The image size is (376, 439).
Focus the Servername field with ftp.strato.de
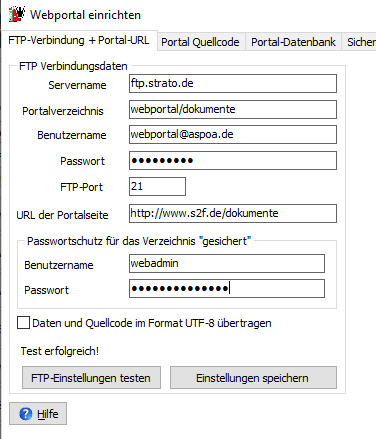click(233, 83)
